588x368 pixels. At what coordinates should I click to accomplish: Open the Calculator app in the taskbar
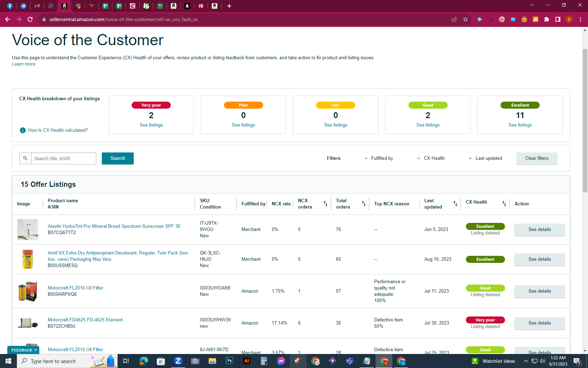[264, 361]
